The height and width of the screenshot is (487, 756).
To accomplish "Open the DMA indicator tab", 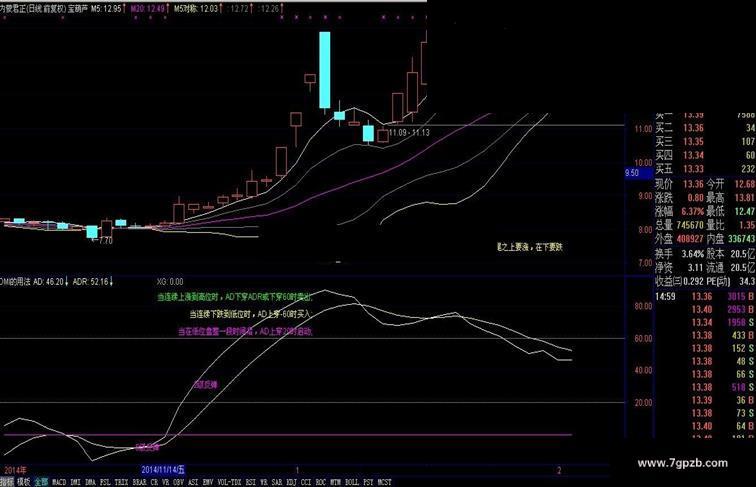I will (90, 482).
